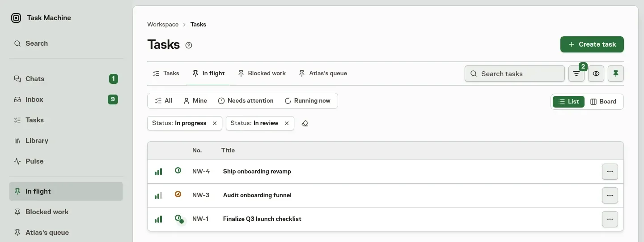Click priority bars icon for NW-4
644x242 pixels.
(x=158, y=172)
